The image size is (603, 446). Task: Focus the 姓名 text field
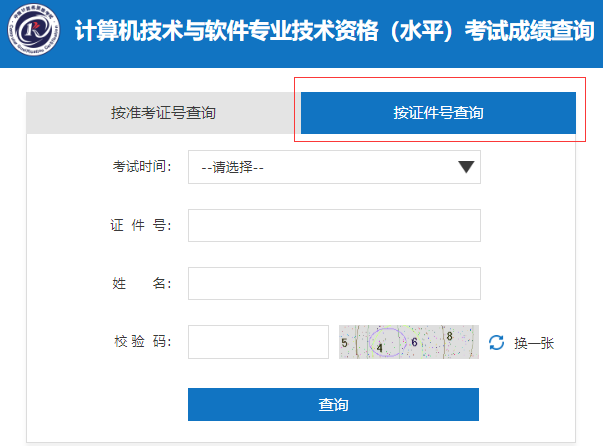(x=334, y=283)
